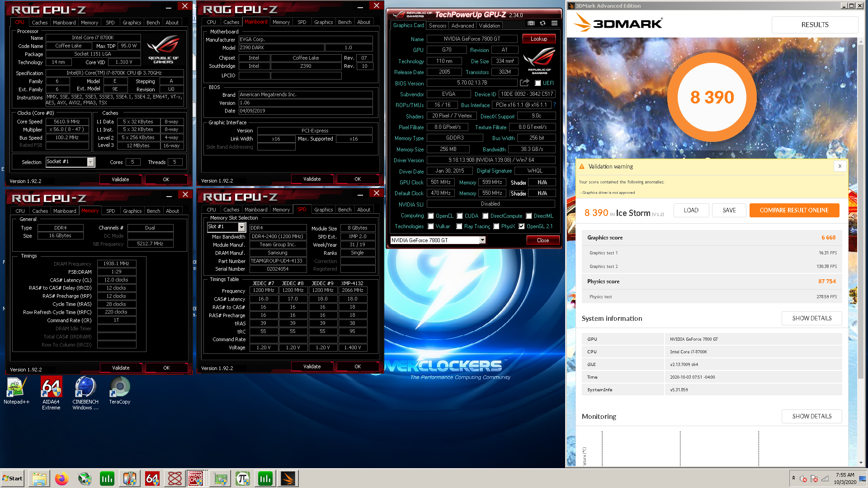The height and width of the screenshot is (488, 868).
Task: Open the Sensors tab in GPU-Z
Action: (438, 26)
